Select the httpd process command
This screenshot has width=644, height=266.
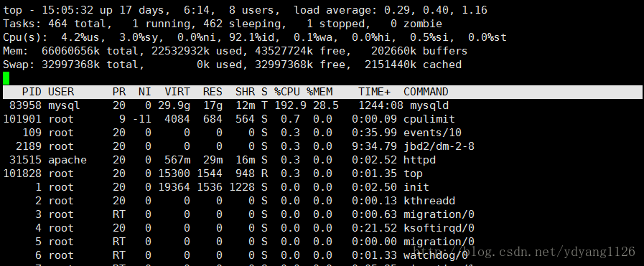pyautogui.click(x=419, y=160)
